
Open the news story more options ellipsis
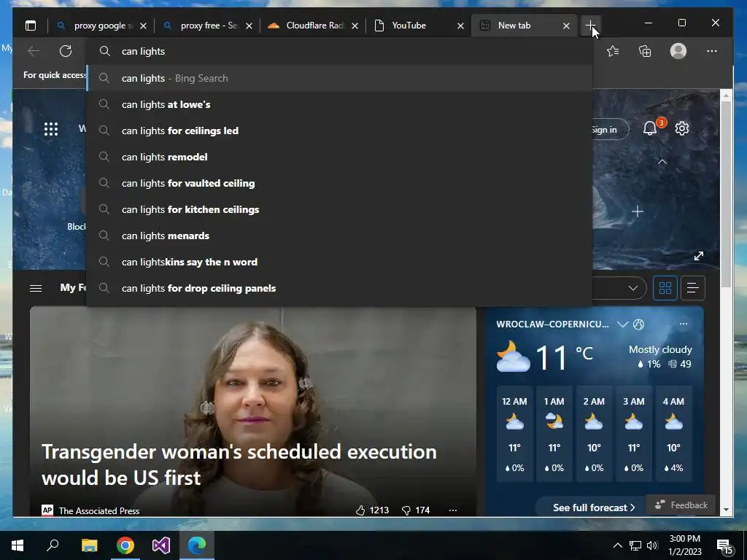[453, 510]
